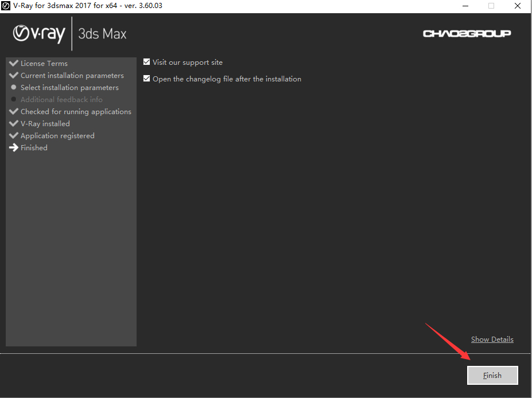Viewport: 532px width, 398px height.
Task: Click the License Terms checkmark icon
Action: [x=14, y=63]
